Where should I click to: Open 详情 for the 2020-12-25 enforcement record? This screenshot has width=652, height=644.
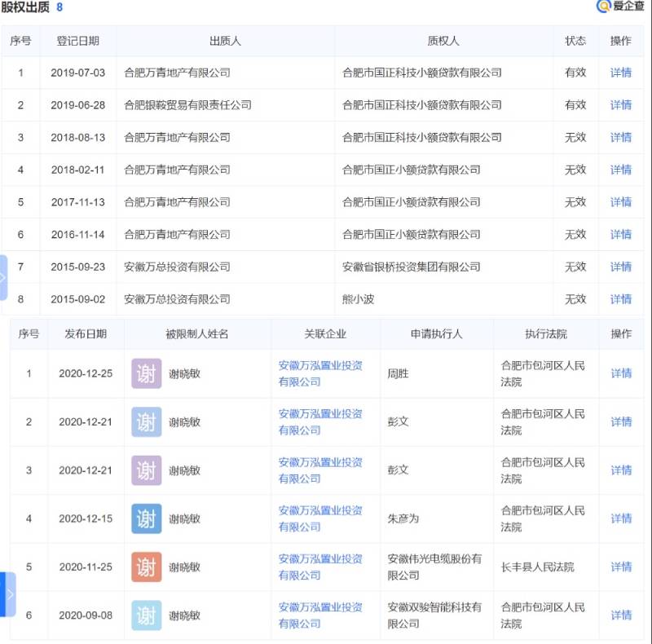(622, 373)
